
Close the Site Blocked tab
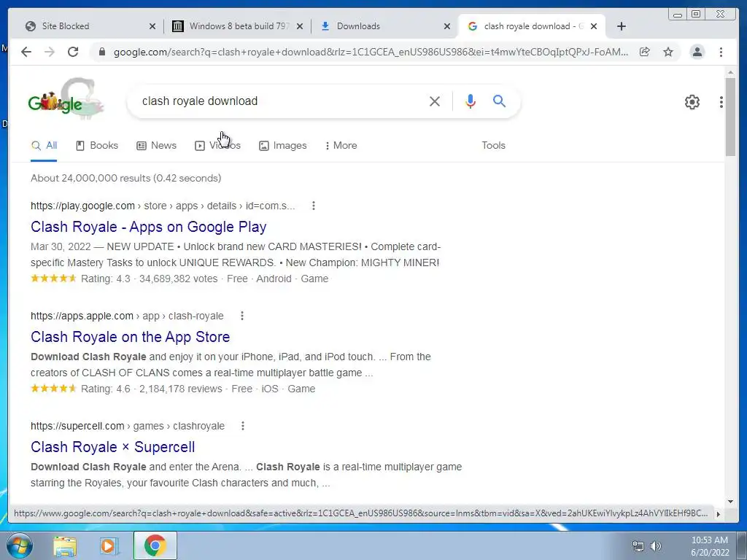click(152, 26)
